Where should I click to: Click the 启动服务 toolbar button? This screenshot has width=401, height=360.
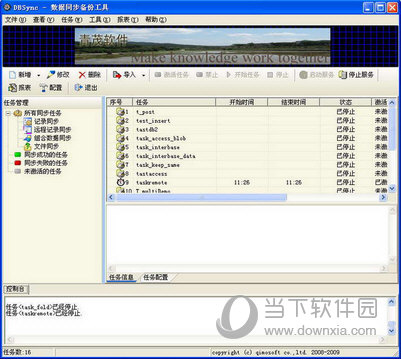point(317,75)
